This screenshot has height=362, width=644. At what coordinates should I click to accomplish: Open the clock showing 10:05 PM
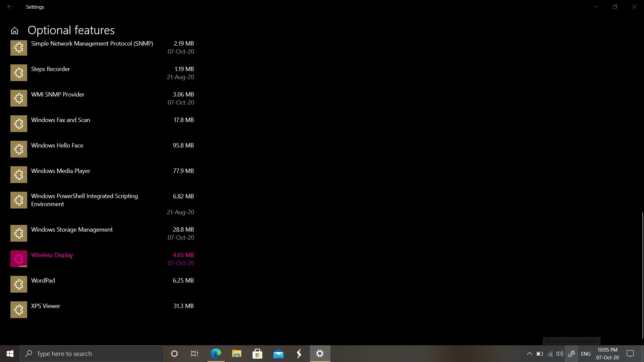[607, 354]
